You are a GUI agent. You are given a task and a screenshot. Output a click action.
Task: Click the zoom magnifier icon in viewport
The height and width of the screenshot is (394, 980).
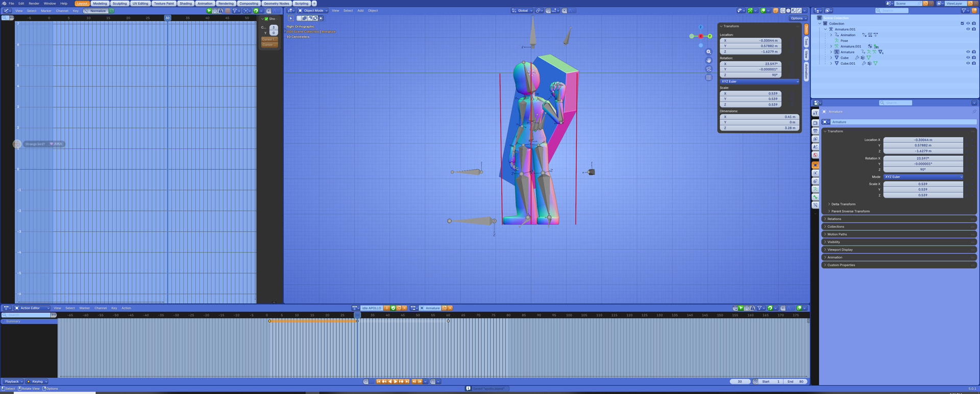[x=708, y=52]
